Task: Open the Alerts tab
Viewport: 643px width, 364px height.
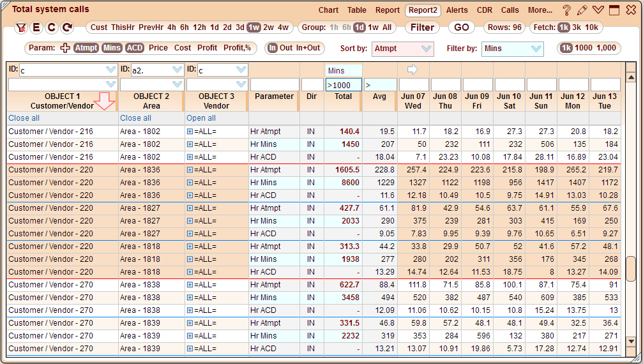Action: point(457,10)
